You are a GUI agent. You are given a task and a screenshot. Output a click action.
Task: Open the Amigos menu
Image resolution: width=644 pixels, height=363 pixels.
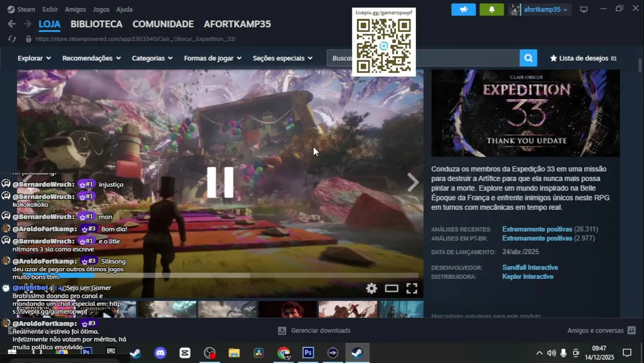(x=75, y=10)
